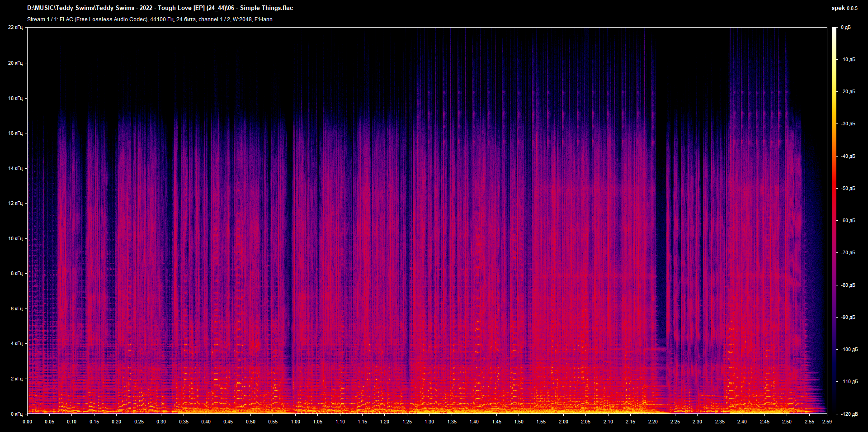Click the '20 кГц' frequency axis label
The image size is (868, 432).
15,63
